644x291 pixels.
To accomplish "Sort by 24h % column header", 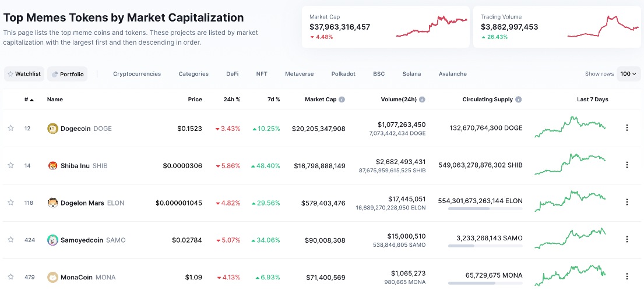I will 231,100.
